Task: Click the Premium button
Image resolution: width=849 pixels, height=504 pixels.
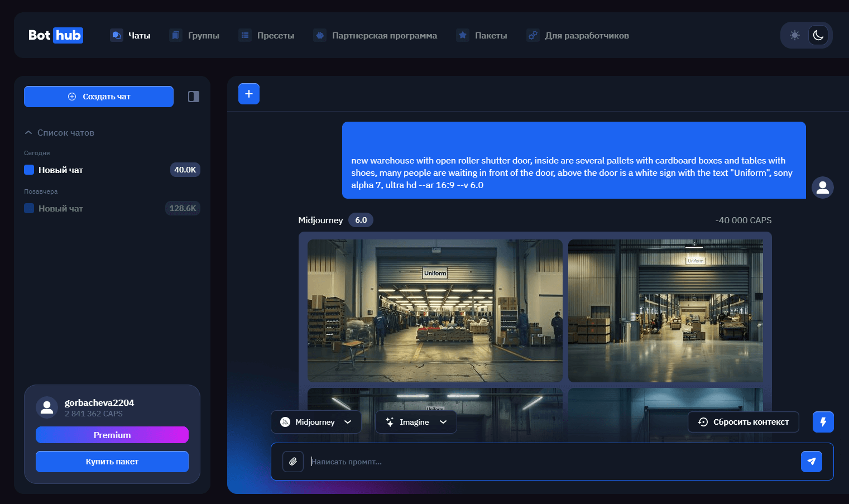Action: tap(112, 435)
